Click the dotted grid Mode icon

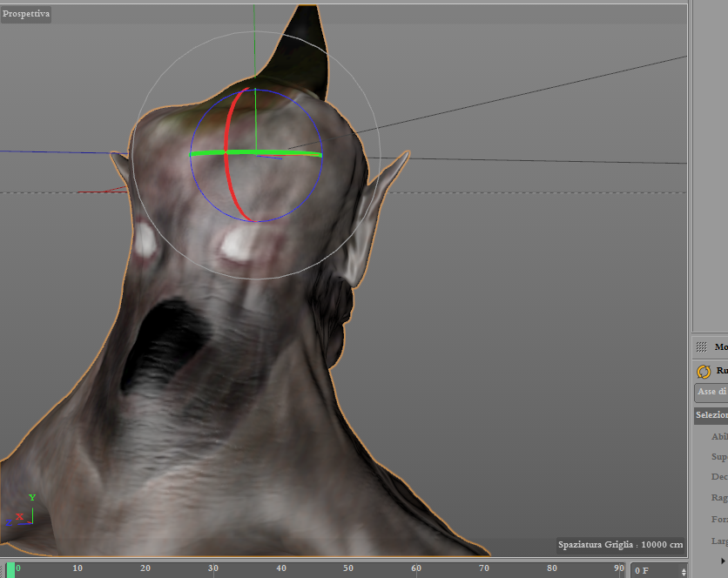(703, 346)
